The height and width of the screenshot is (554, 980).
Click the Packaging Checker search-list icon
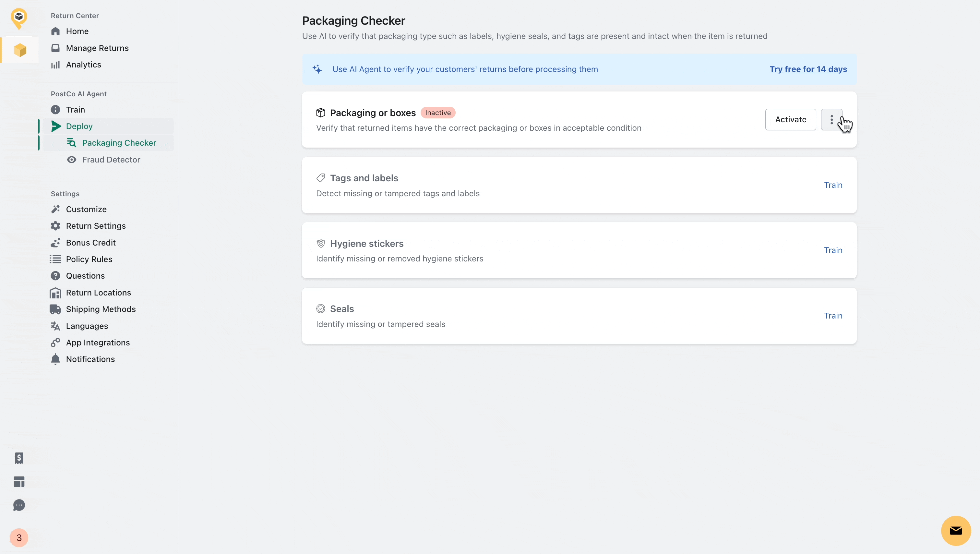pos(72,143)
